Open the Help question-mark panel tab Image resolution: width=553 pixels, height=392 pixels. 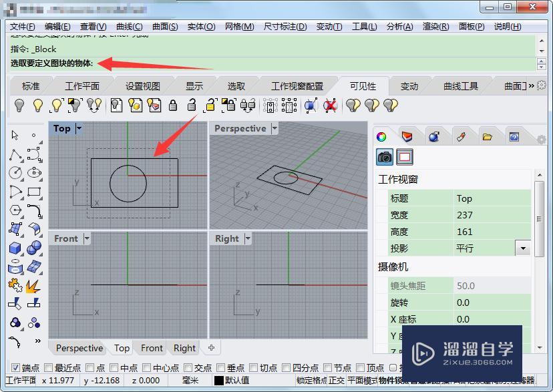tap(514, 137)
